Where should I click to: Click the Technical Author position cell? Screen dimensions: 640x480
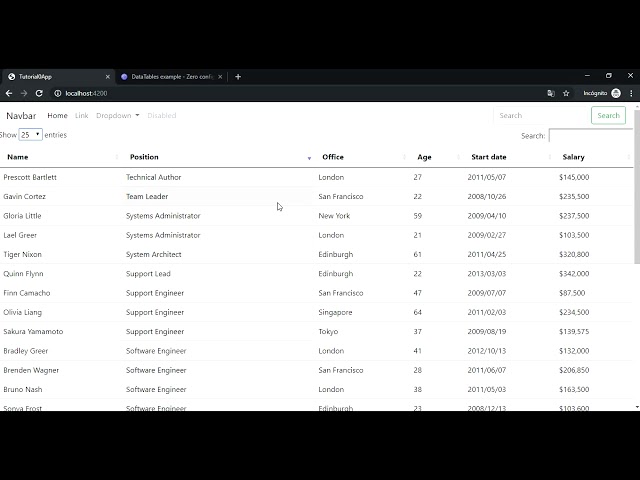[x=153, y=177]
